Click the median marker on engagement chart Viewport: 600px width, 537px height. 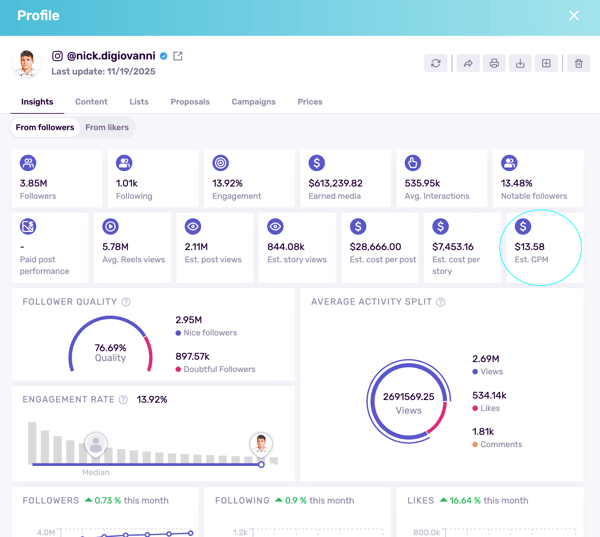96,443
